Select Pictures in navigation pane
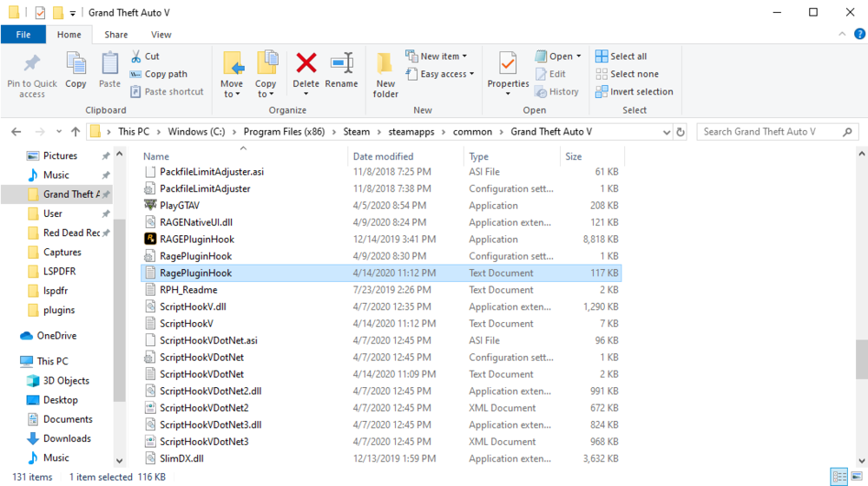The image size is (868, 486). click(x=60, y=155)
